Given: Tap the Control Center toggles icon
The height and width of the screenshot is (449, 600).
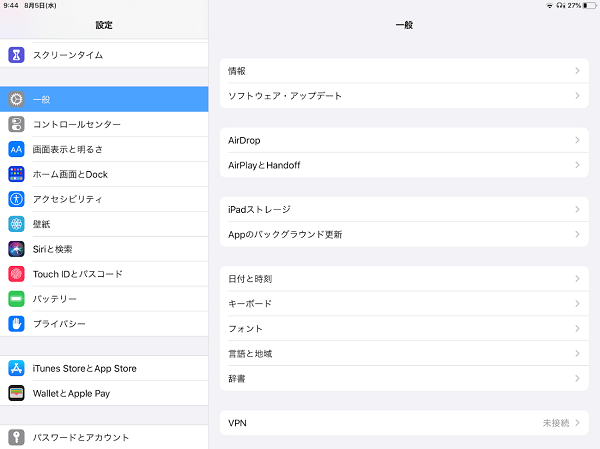Looking at the screenshot, I should tap(16, 124).
